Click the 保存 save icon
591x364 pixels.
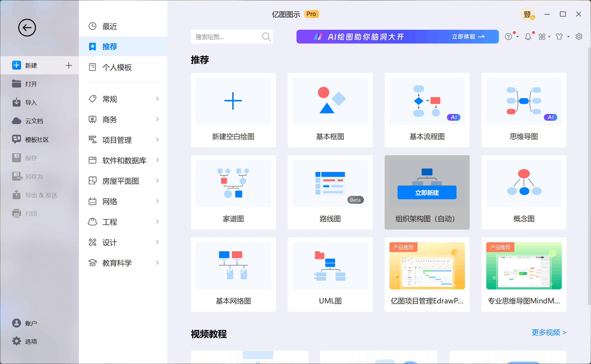point(17,158)
